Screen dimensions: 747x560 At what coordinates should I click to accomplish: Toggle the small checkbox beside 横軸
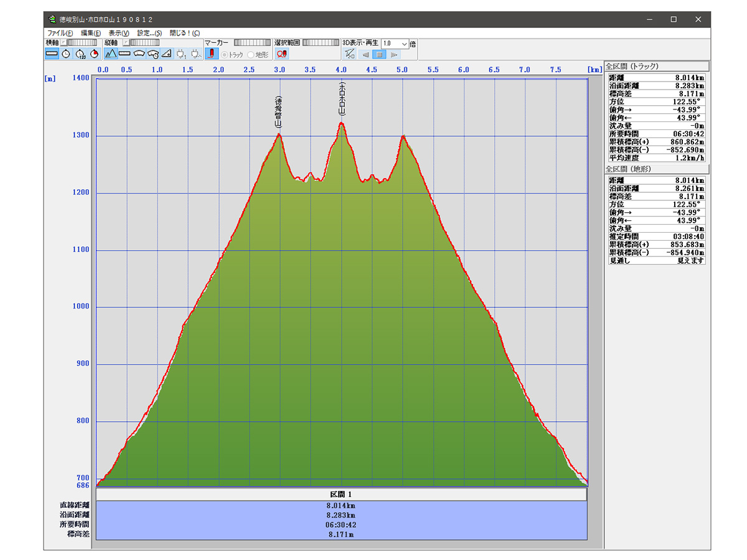pos(64,43)
